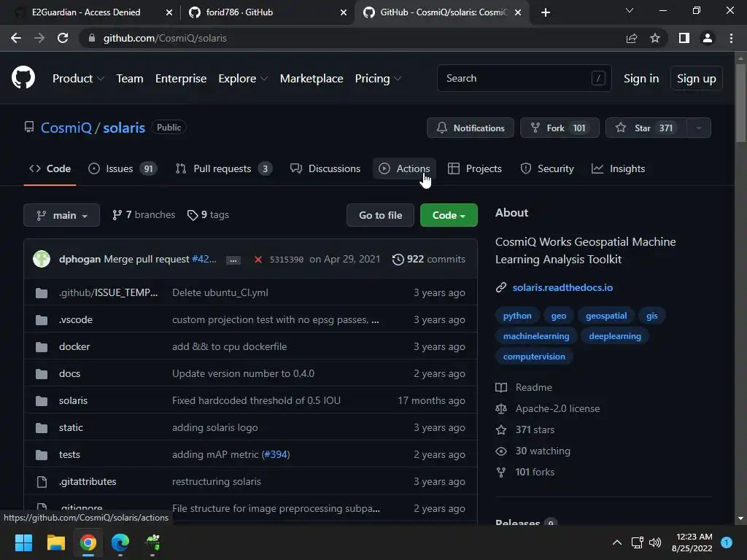The height and width of the screenshot is (560, 747).
Task: Open the browser side panel icon
Action: coord(684,38)
